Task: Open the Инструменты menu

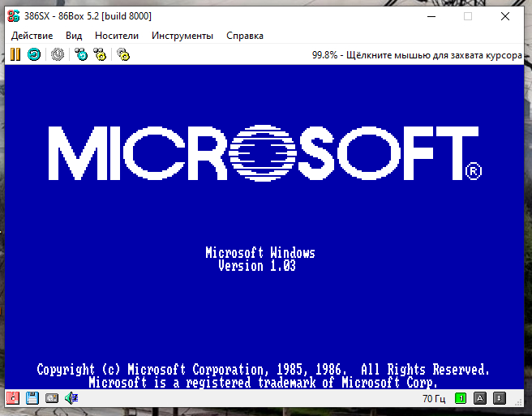Action: (x=182, y=36)
